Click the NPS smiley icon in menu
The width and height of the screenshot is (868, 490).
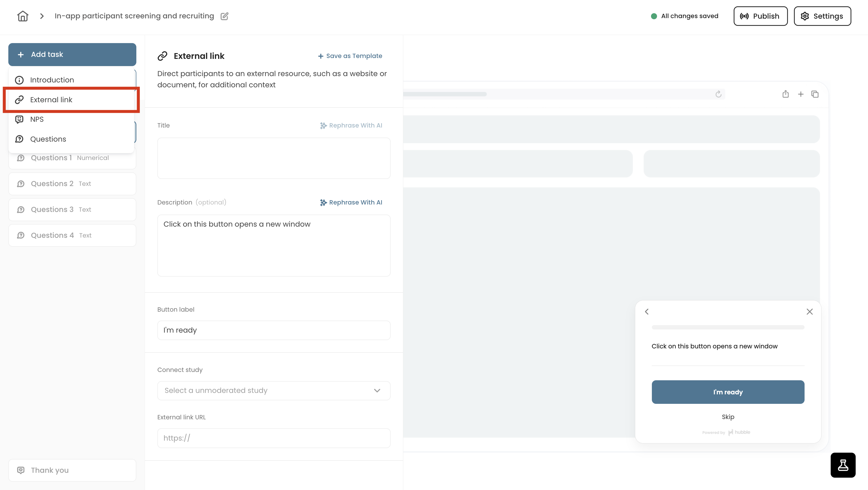point(20,119)
